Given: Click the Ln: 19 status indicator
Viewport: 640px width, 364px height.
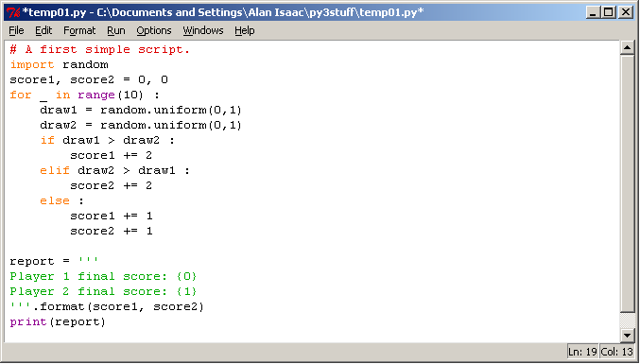Looking at the screenshot, I should point(582,352).
